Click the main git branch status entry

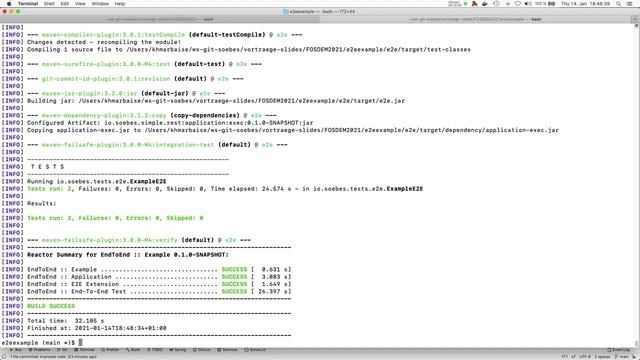coord(623,357)
